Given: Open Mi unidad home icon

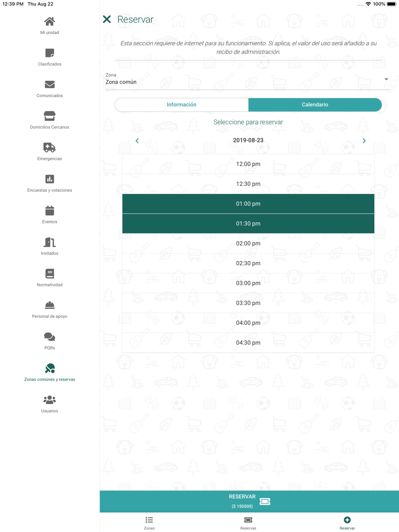Looking at the screenshot, I should [50, 21].
